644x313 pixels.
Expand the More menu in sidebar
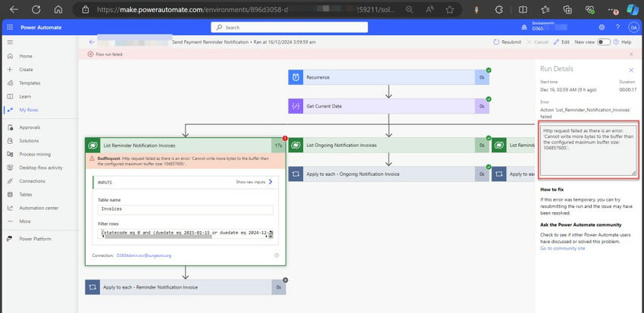(x=25, y=221)
